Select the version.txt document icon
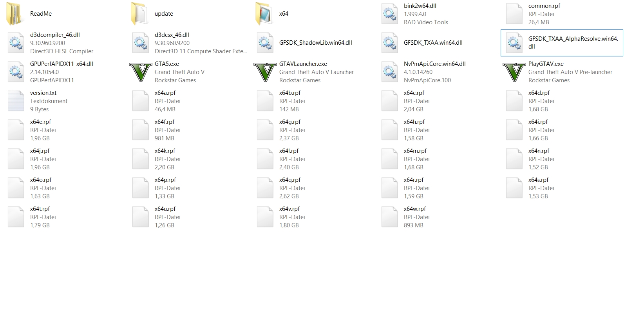Screen dimensions: 644x312 (16, 101)
